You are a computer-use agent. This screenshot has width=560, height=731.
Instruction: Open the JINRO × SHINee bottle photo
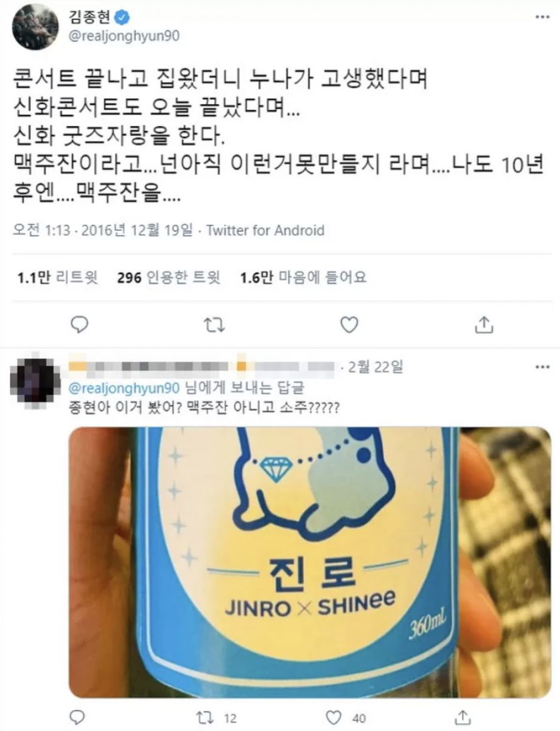(x=310, y=562)
